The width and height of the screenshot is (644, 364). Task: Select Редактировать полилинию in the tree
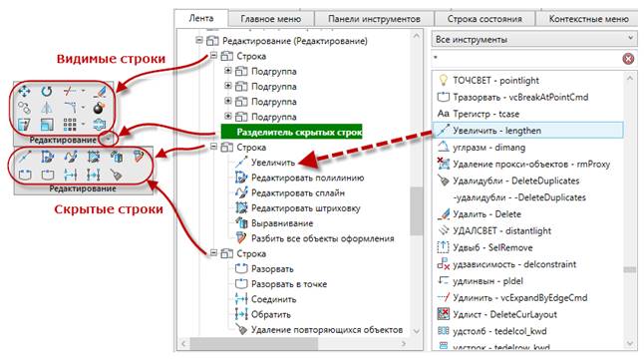tap(308, 178)
